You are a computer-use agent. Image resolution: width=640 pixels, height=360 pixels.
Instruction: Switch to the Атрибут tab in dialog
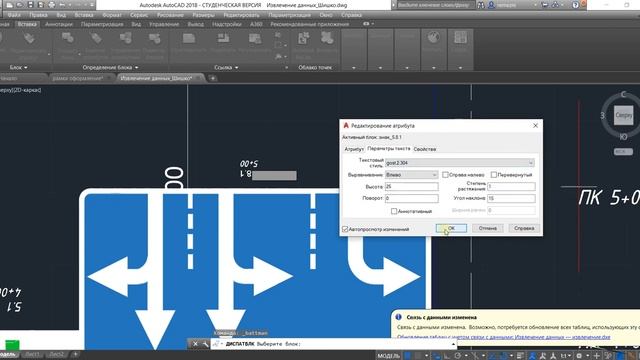(x=353, y=149)
